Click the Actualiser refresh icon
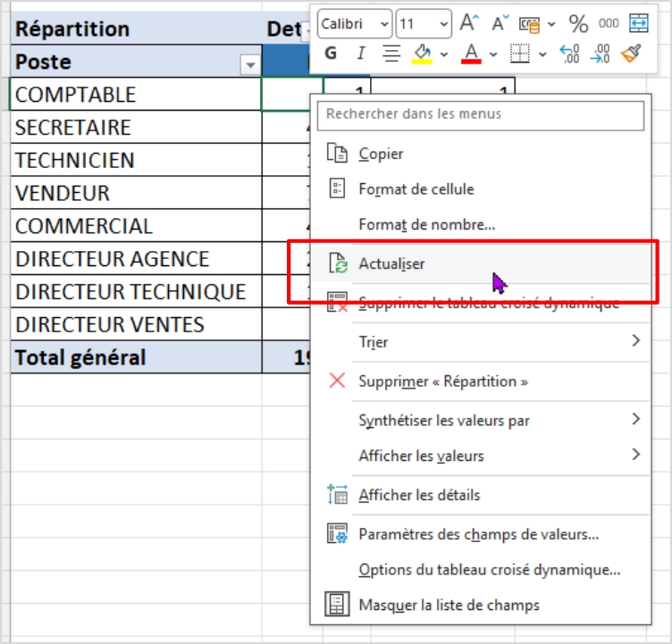This screenshot has height=644, width=672. tap(338, 263)
